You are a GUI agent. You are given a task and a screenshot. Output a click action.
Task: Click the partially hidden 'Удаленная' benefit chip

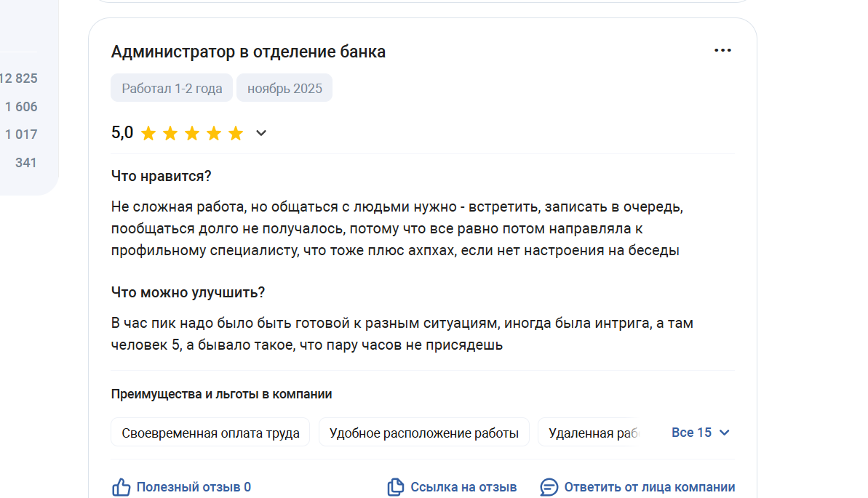(x=589, y=433)
